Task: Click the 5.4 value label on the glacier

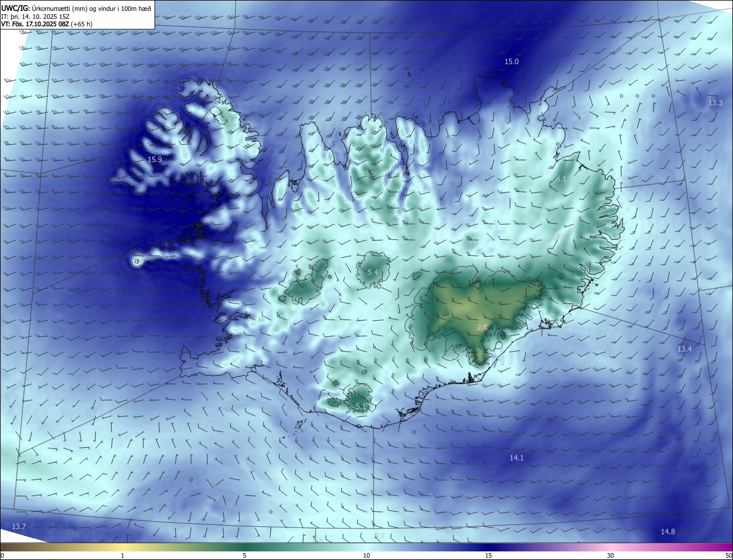Action: point(373,273)
